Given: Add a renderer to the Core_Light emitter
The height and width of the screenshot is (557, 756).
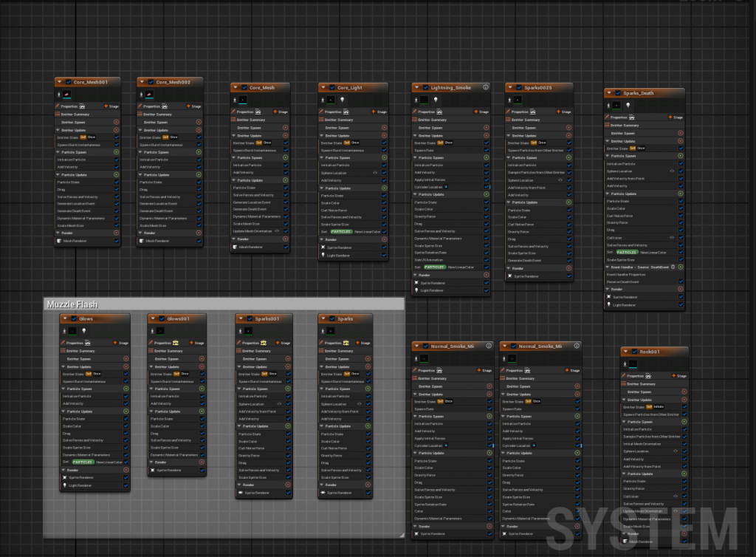Looking at the screenshot, I should 384,239.
